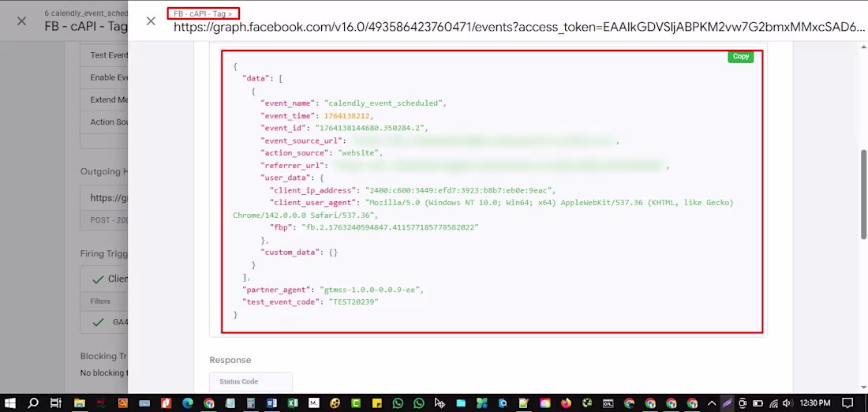Click the "test_event_code" TEST20239 line

tap(310, 302)
